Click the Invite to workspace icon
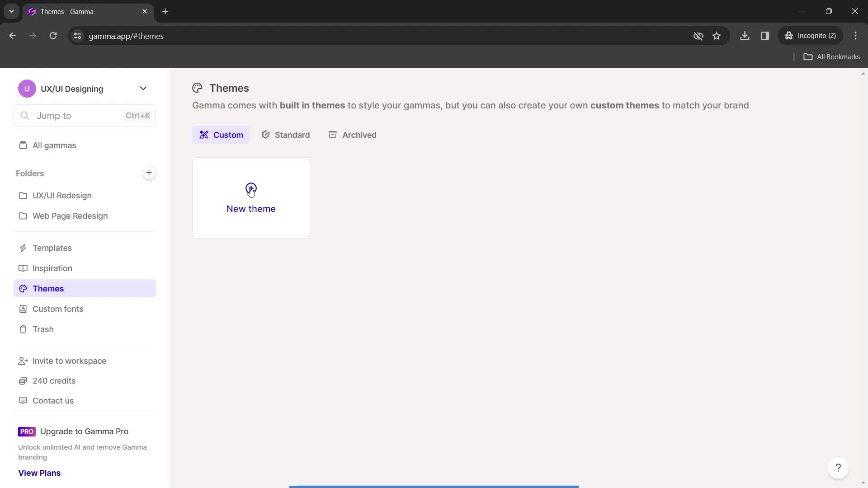 point(23,361)
